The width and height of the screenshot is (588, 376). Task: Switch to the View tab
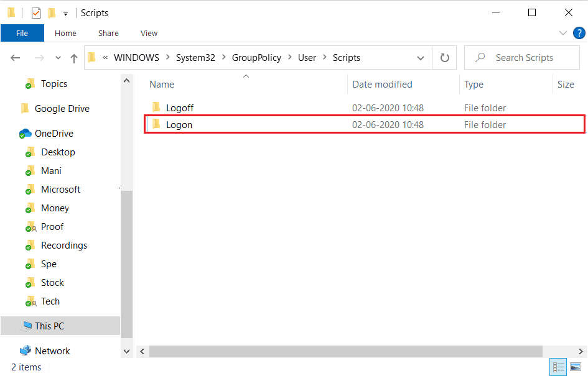149,33
